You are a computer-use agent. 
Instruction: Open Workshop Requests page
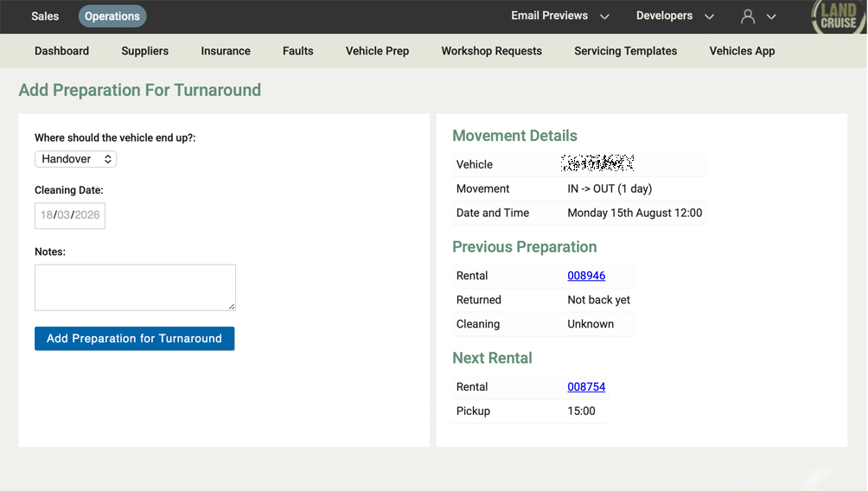[491, 51]
